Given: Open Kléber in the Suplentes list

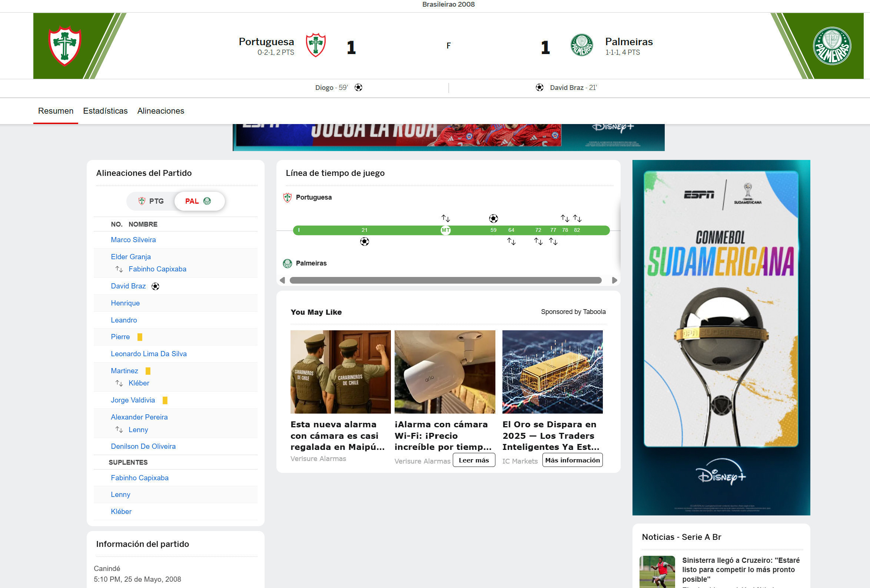Looking at the screenshot, I should tap(121, 512).
